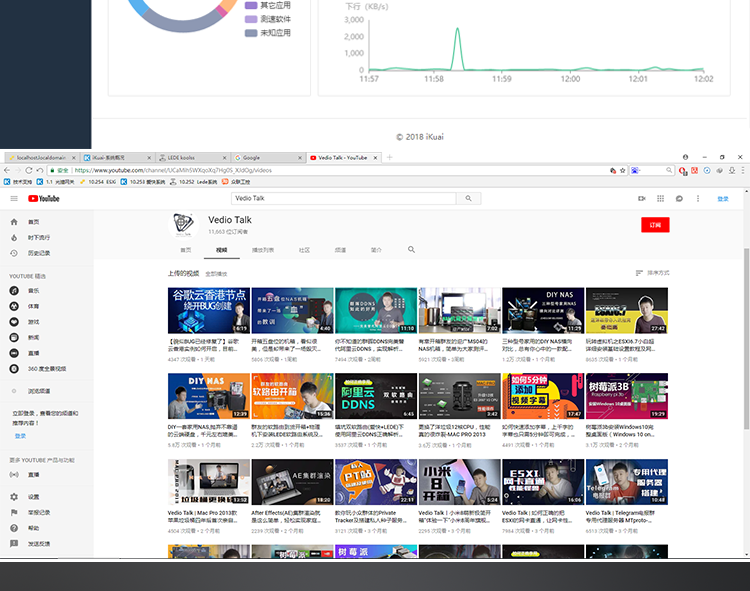Open Trending flame icon in sidebar
Screen dimensions: 750x591
[x=14, y=238]
